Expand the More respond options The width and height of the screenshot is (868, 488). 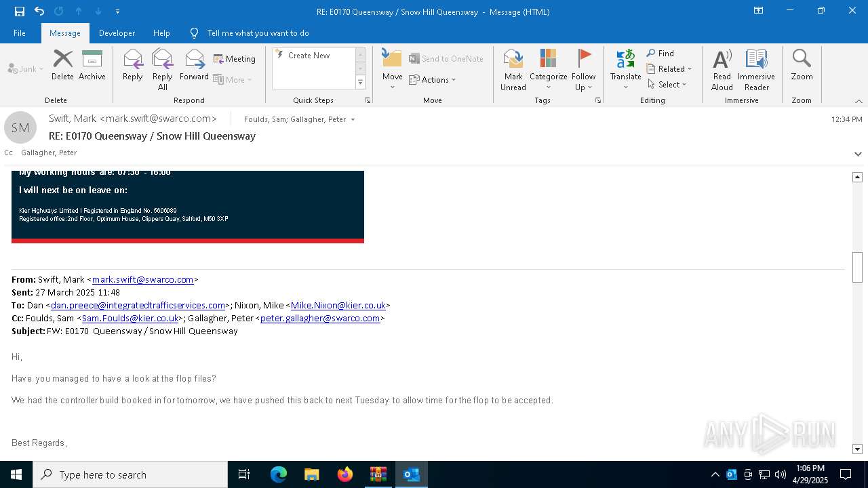click(x=233, y=79)
